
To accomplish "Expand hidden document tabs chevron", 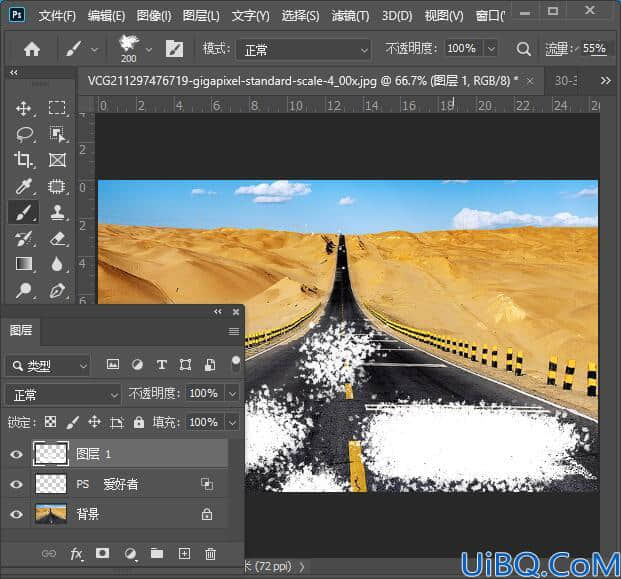I will click(x=605, y=81).
